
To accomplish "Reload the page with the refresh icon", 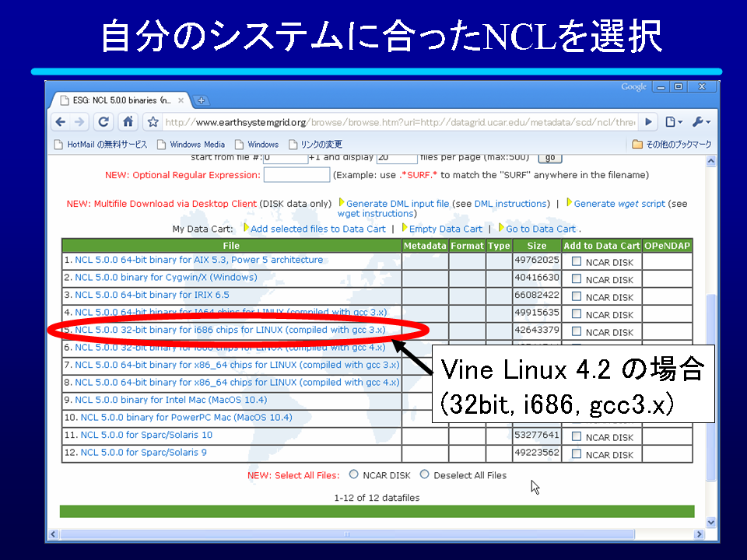I will (x=103, y=122).
